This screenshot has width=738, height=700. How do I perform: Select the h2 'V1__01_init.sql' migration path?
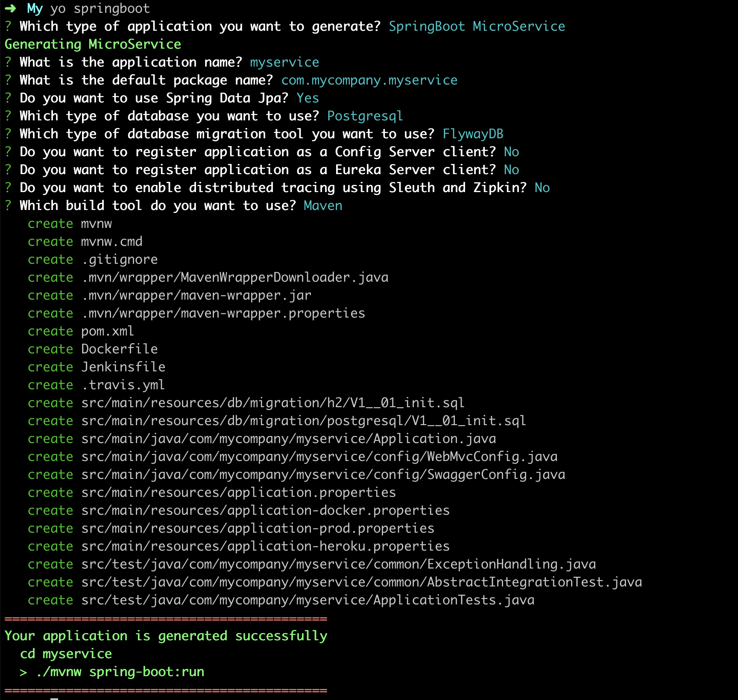pos(273,403)
